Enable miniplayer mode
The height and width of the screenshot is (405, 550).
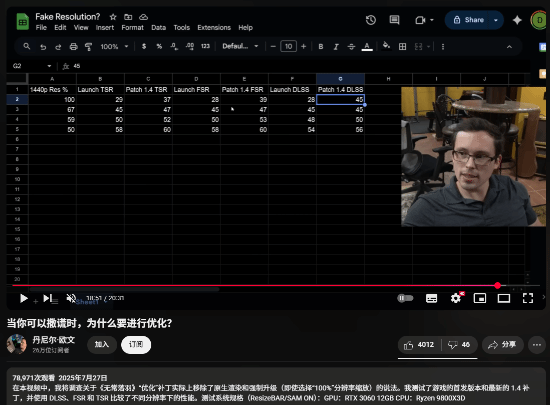479,298
